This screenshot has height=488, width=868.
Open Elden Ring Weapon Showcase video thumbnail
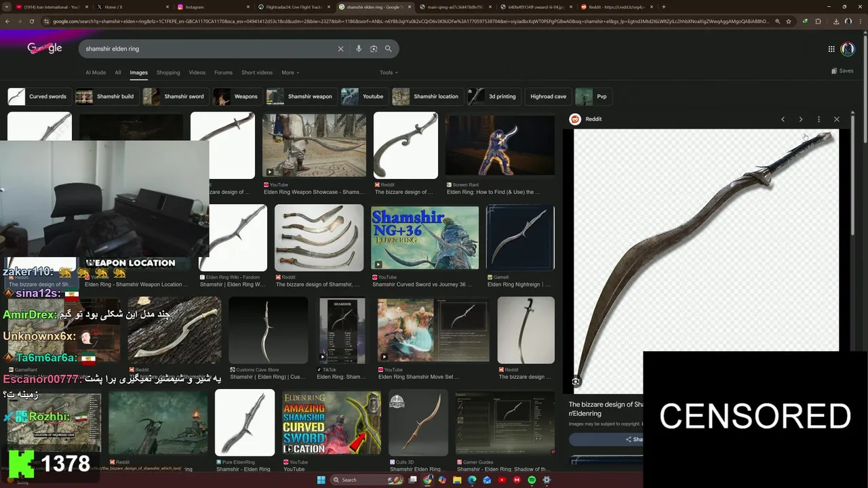[314, 146]
